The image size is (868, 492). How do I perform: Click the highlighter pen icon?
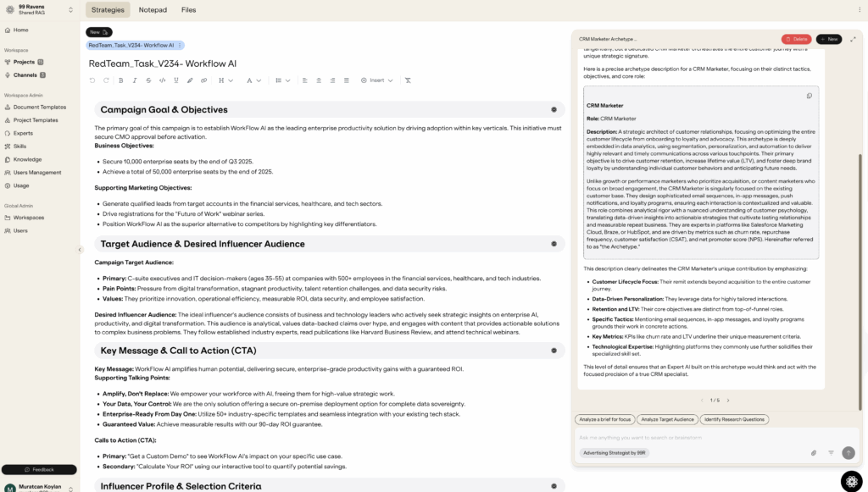click(190, 80)
